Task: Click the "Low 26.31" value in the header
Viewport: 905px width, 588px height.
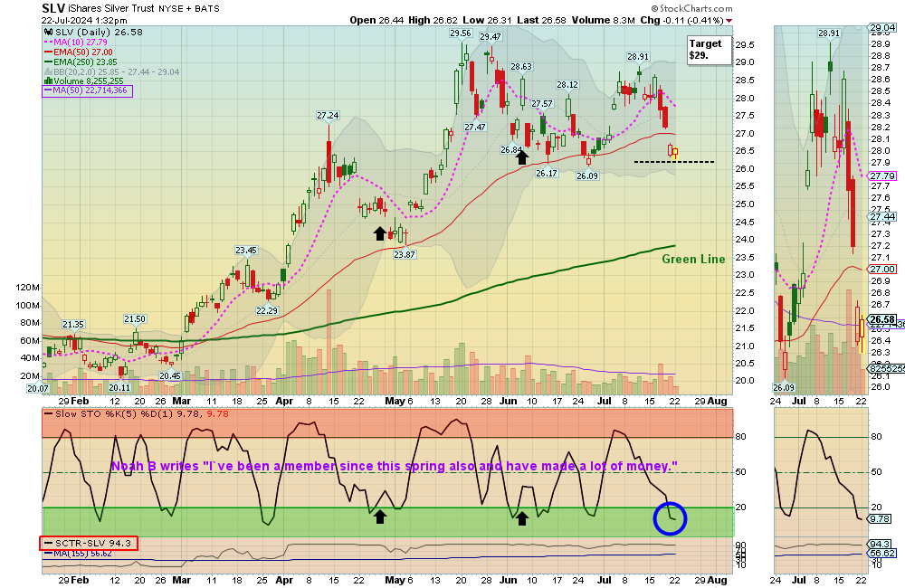Action: pos(487,20)
